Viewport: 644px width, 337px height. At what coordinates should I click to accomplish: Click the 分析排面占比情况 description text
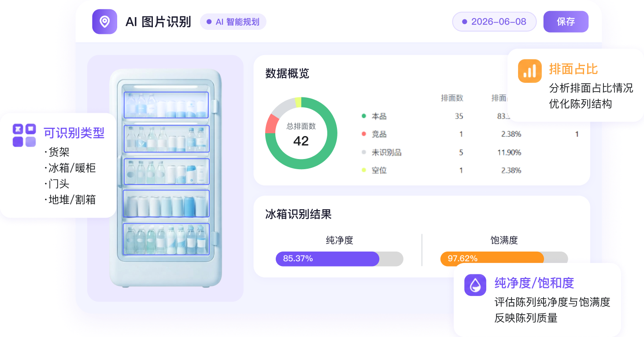[591, 88]
